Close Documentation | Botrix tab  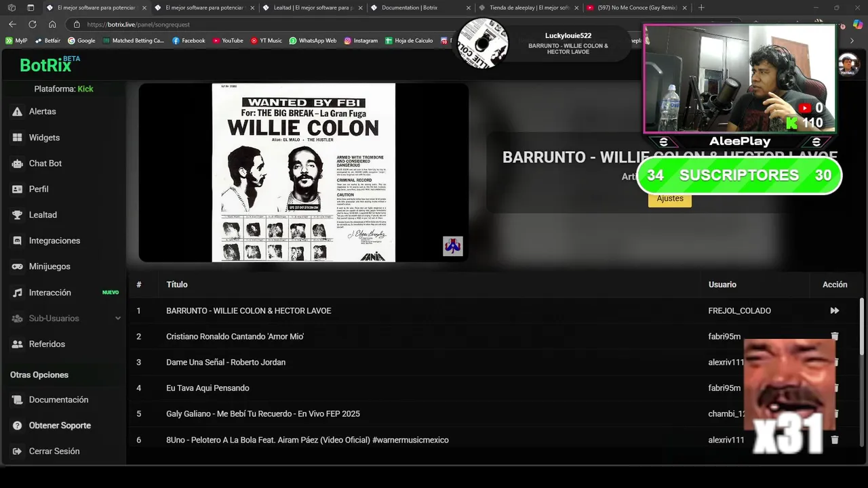[468, 7]
